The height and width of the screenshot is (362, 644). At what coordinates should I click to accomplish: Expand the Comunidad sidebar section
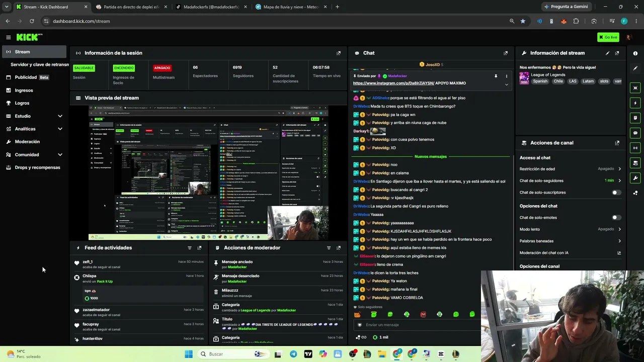(x=60, y=155)
